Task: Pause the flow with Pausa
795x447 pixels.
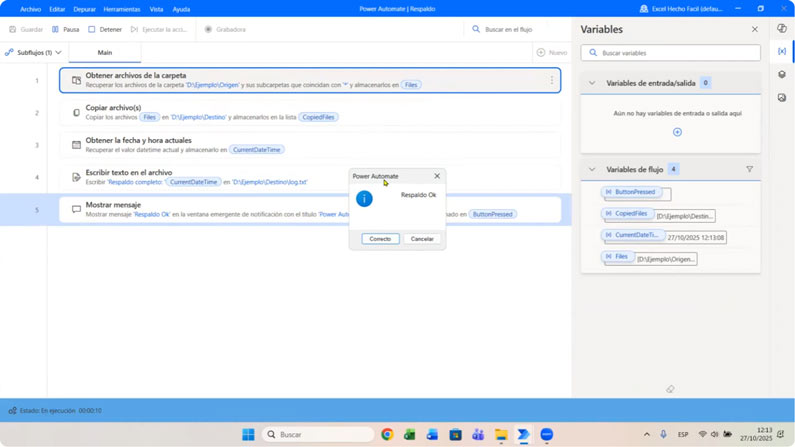Action: 65,29
